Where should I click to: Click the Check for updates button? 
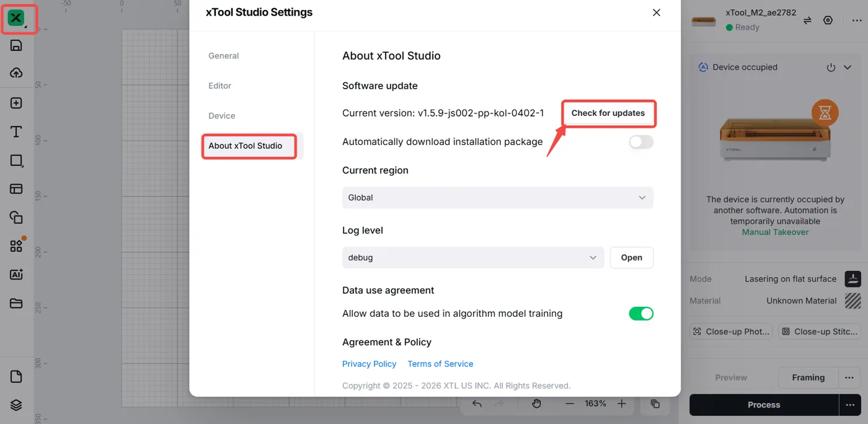click(x=608, y=113)
